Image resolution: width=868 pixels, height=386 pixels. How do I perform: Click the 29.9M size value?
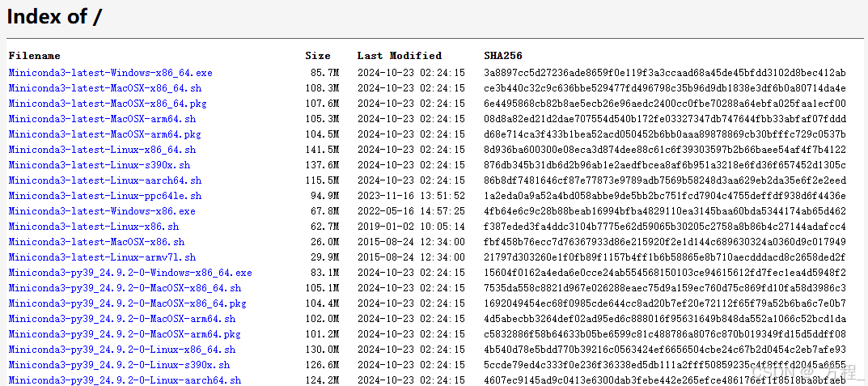coord(325,257)
